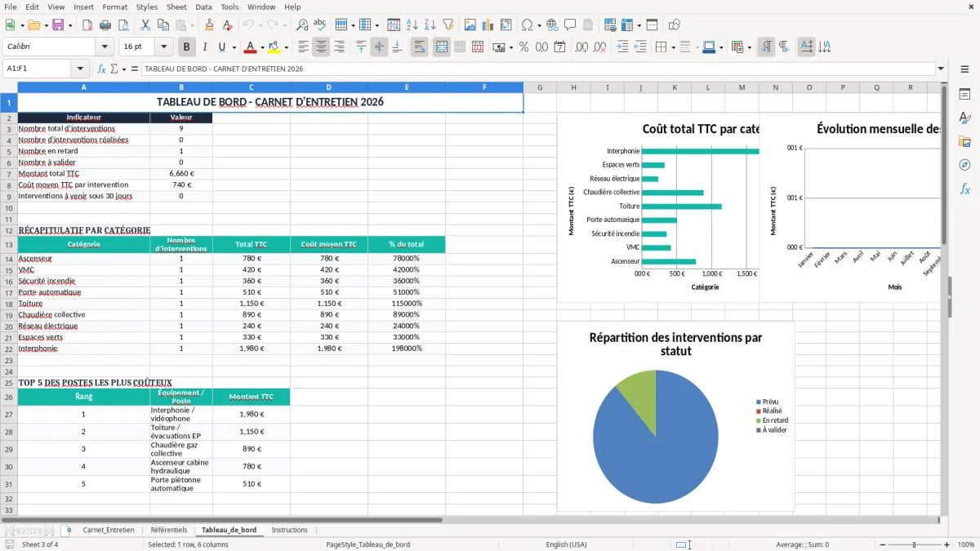The width and height of the screenshot is (980, 551).
Task: Click Add Decimal Place icon
Action: tap(582, 47)
